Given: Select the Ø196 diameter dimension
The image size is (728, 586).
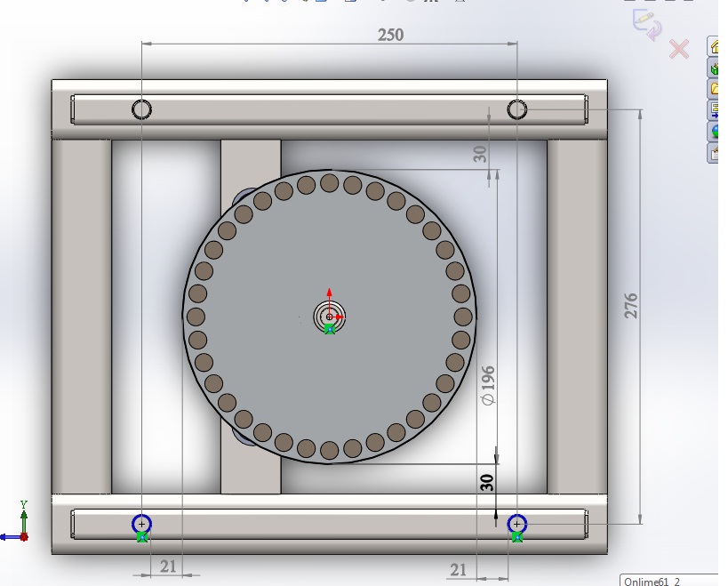Looking at the screenshot, I should tap(488, 385).
